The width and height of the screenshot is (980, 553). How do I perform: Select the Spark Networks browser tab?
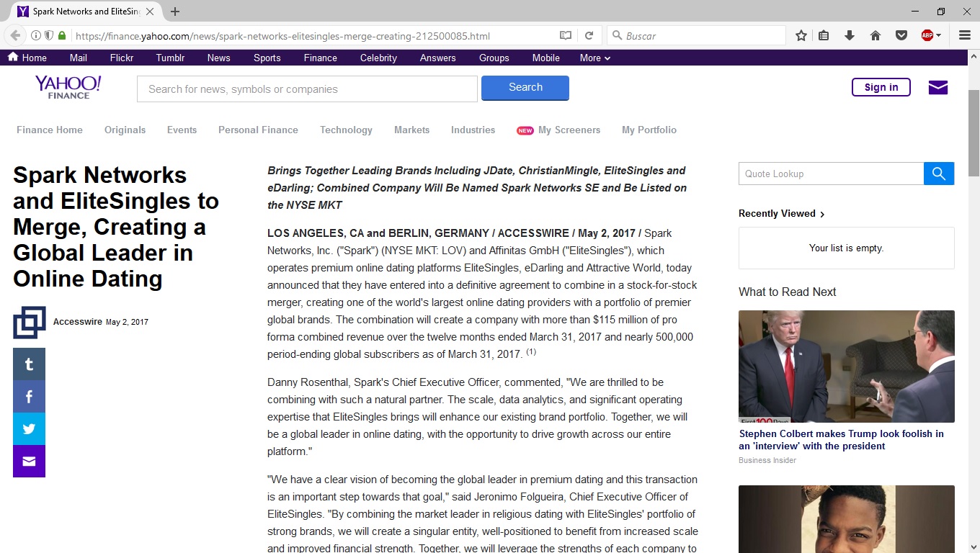click(86, 12)
